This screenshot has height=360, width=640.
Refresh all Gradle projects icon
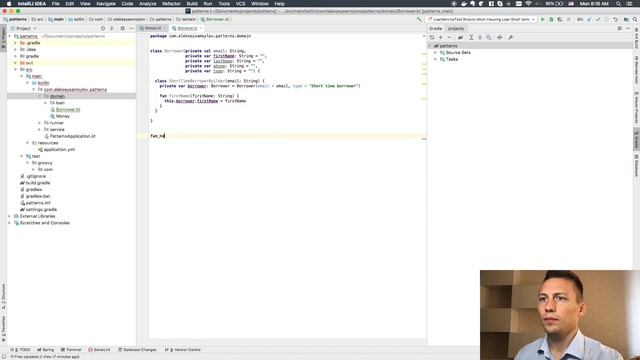(432, 38)
